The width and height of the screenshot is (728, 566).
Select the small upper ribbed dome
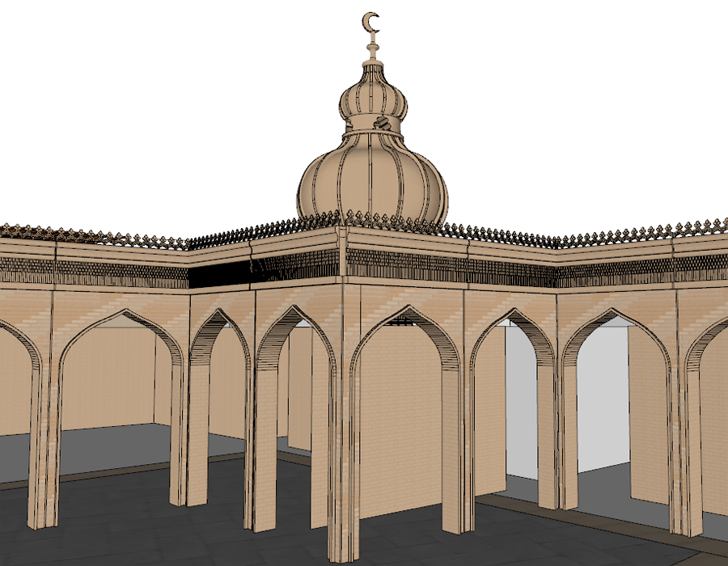(373, 92)
